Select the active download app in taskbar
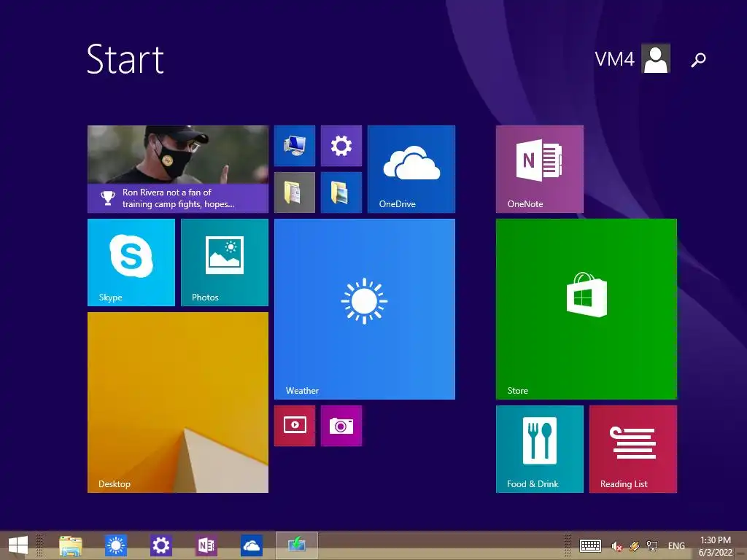Image resolution: width=747 pixels, height=560 pixels. click(x=296, y=545)
